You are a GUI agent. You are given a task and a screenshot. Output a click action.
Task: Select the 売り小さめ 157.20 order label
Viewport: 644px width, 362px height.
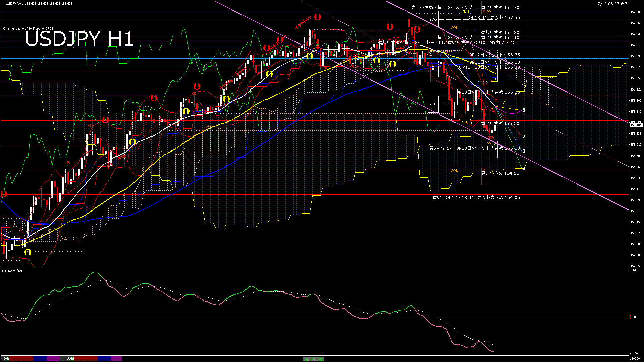pos(500,32)
